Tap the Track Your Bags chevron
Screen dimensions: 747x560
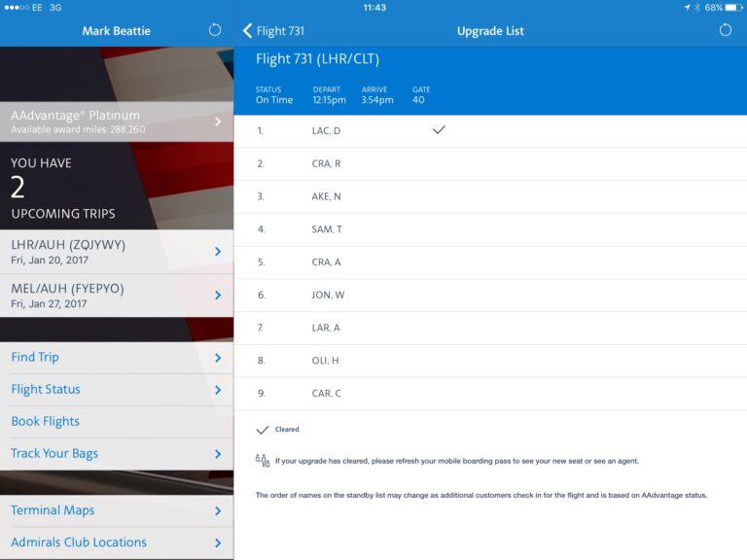pos(218,454)
